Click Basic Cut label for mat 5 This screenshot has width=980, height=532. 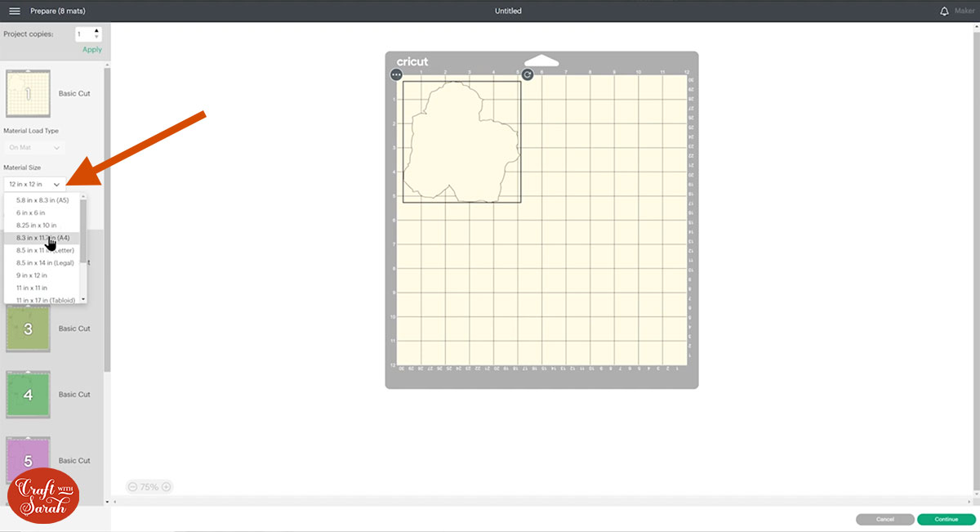coord(74,460)
